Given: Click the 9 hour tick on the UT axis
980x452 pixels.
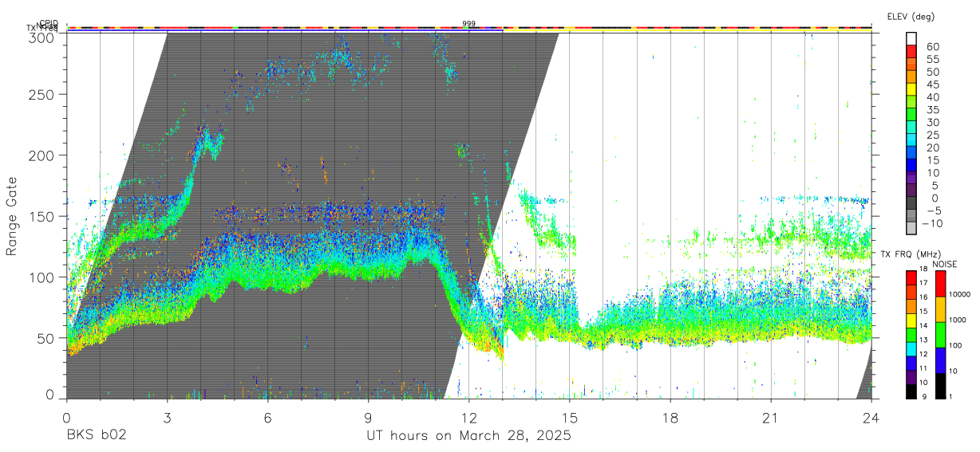Looking at the screenshot, I should [368, 418].
